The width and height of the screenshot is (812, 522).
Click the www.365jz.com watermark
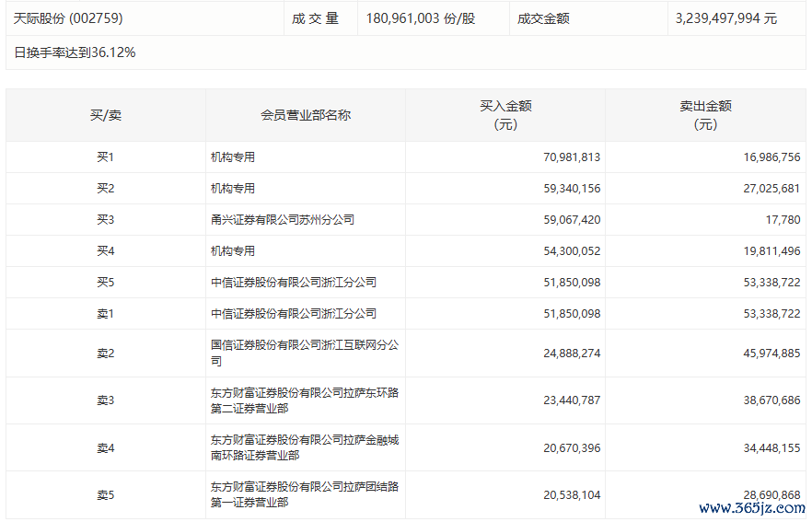pos(751,508)
